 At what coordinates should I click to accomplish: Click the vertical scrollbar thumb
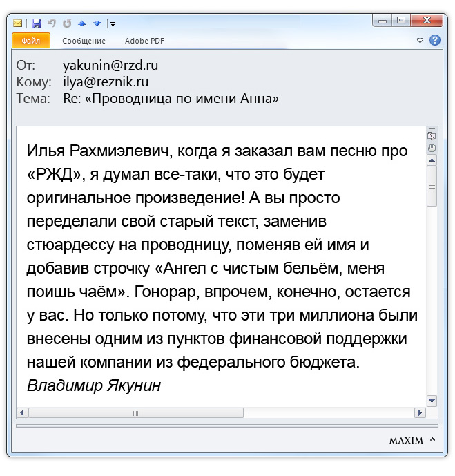(432, 186)
